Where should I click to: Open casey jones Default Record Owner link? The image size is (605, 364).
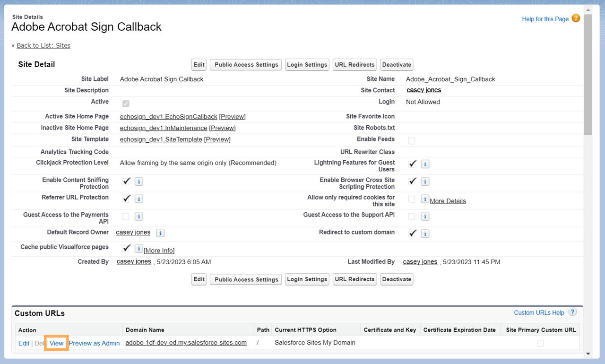tap(133, 232)
